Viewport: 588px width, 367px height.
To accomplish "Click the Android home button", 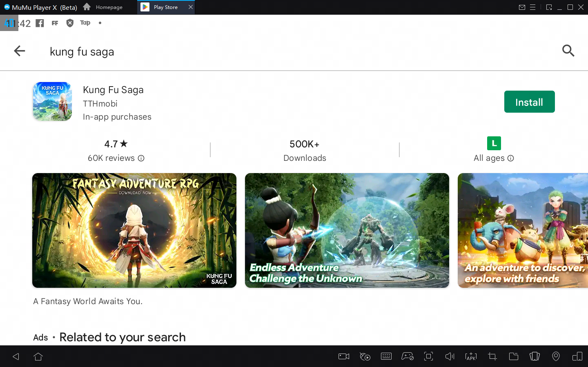I will [38, 356].
